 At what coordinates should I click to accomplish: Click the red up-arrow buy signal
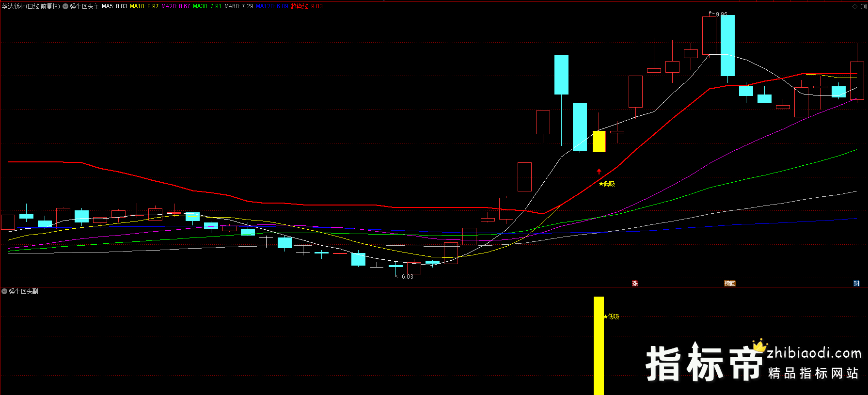[599, 171]
